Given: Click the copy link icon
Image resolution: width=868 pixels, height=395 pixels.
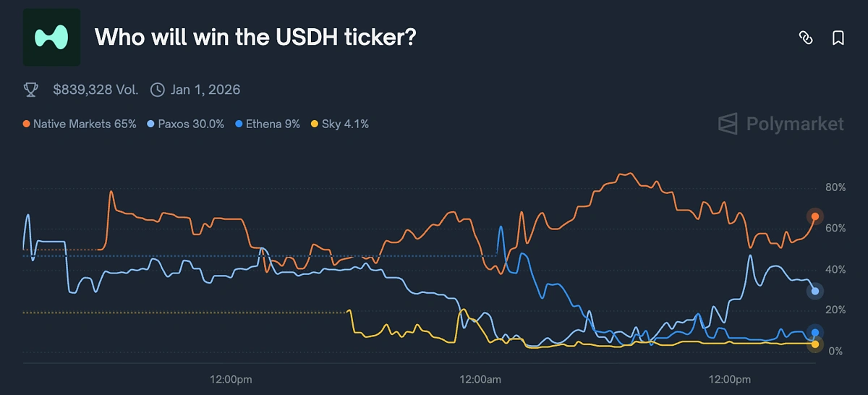Looking at the screenshot, I should pyautogui.click(x=805, y=38).
